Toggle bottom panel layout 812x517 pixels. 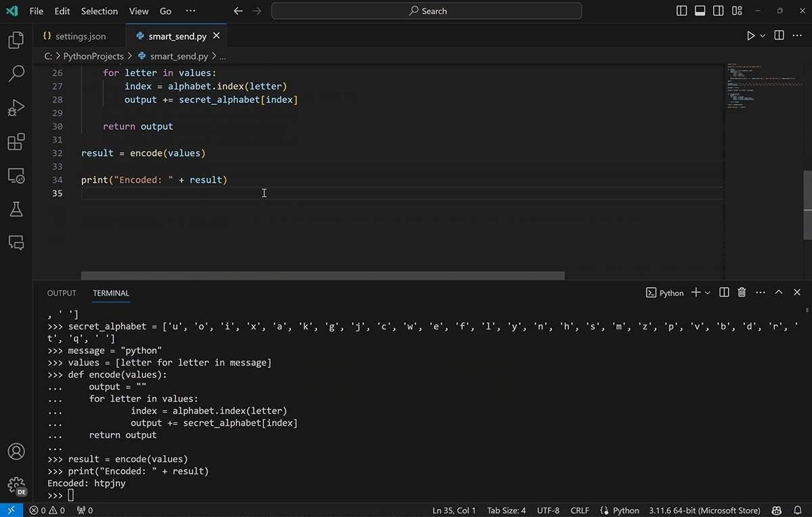(x=700, y=11)
